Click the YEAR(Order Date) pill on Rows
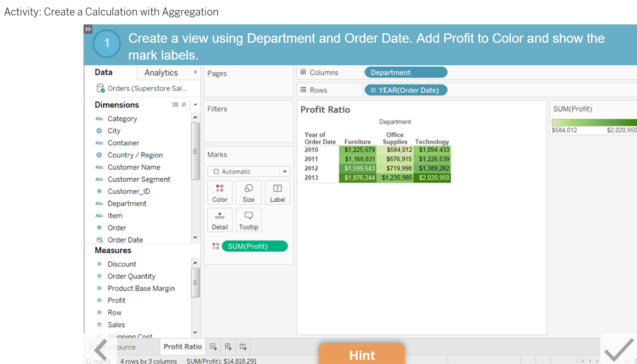 click(406, 90)
